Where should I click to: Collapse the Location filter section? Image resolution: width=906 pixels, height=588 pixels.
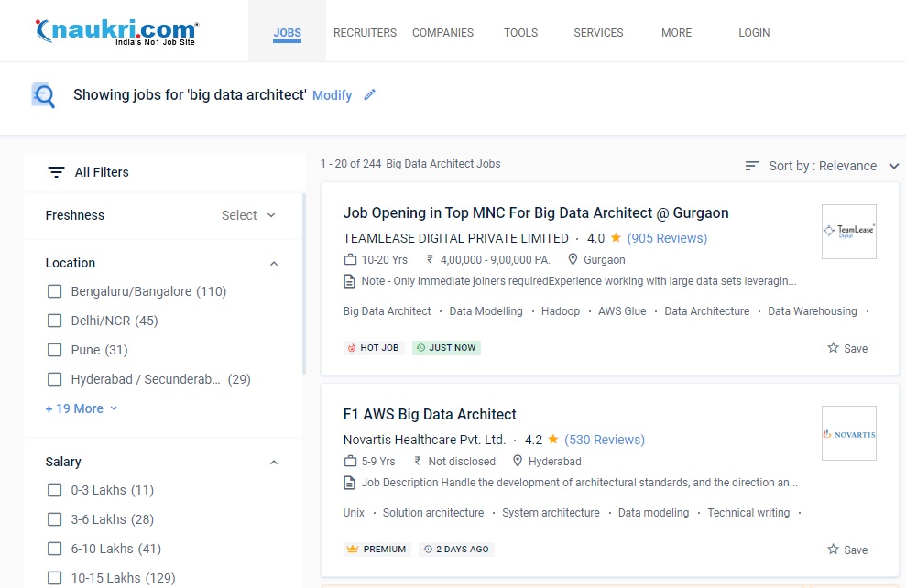[273, 263]
